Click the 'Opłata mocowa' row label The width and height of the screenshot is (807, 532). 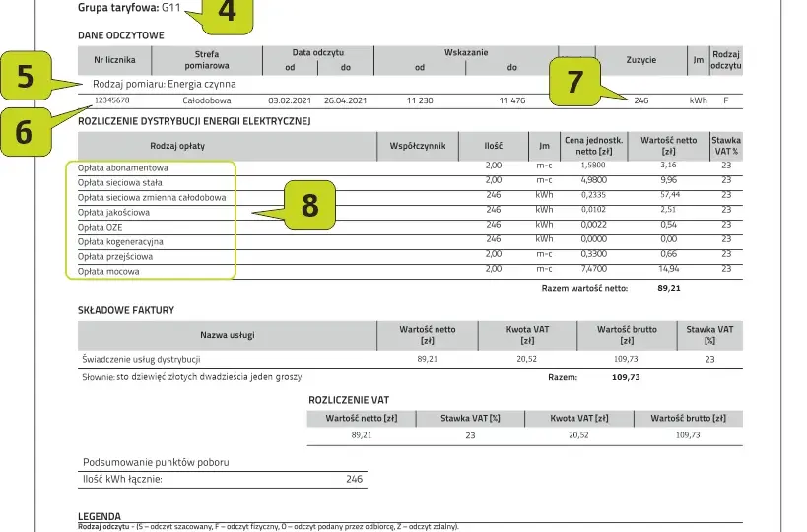pyautogui.click(x=108, y=272)
